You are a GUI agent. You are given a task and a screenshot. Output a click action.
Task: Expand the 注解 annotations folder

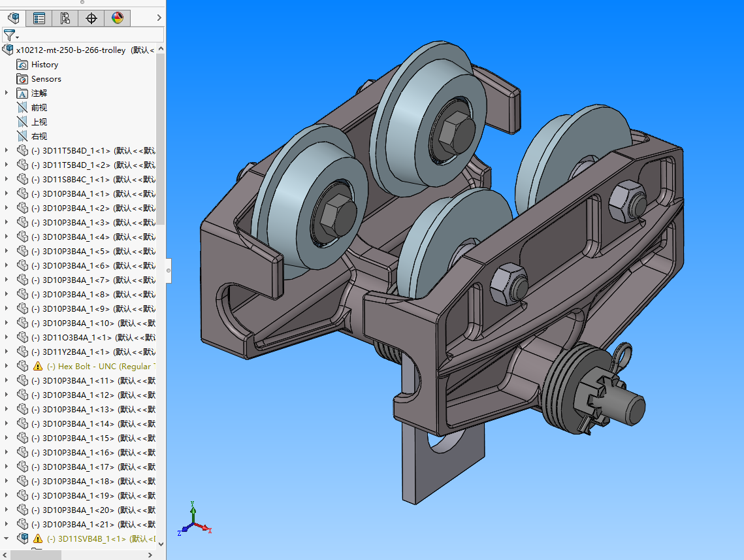coord(6,93)
